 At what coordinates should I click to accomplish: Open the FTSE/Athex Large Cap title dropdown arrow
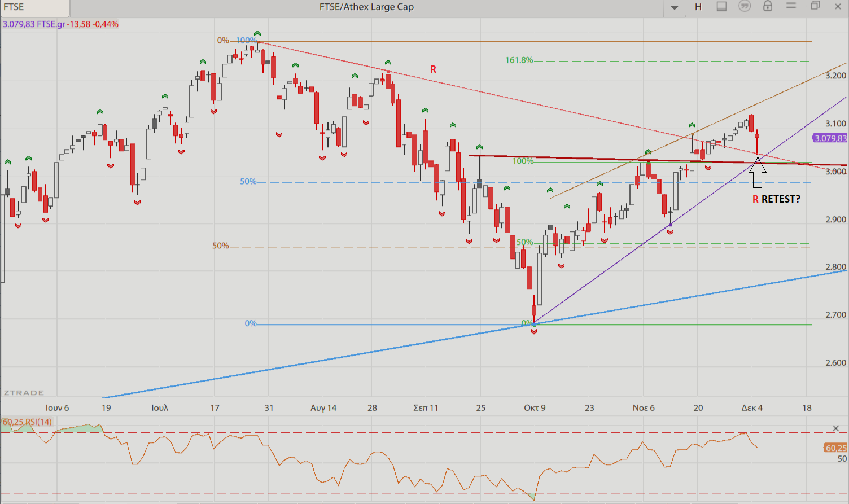(x=675, y=7)
